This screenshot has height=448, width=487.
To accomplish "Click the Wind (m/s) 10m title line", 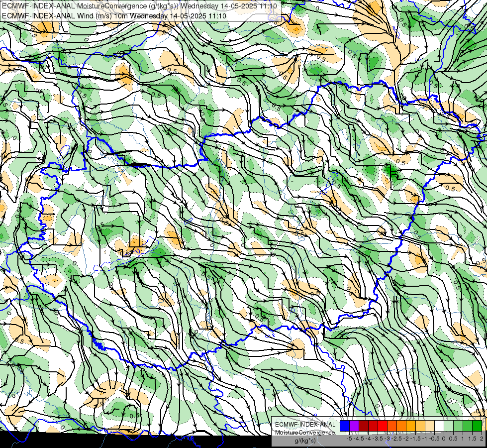I will tap(114, 16).
